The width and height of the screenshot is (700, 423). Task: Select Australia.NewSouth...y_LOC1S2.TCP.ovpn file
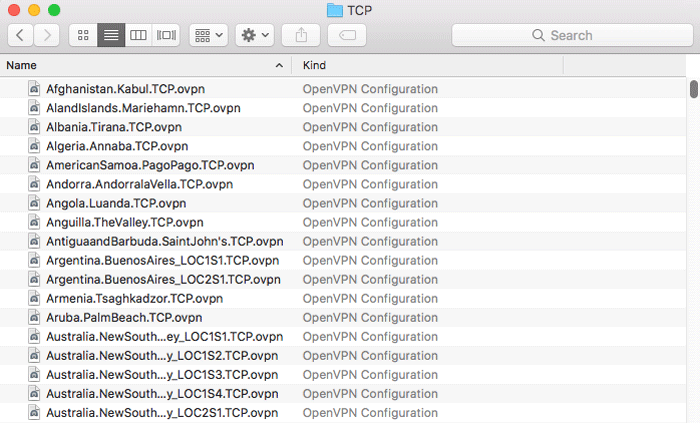click(162, 356)
